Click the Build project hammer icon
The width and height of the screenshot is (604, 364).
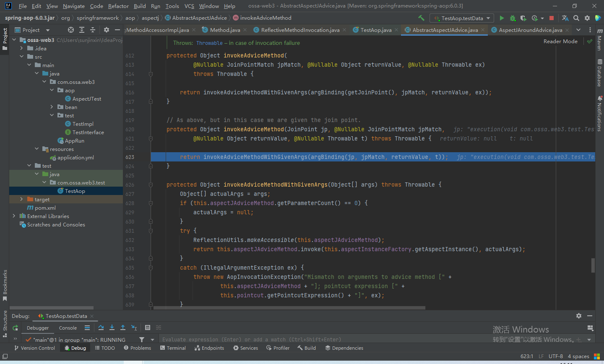[422, 18]
